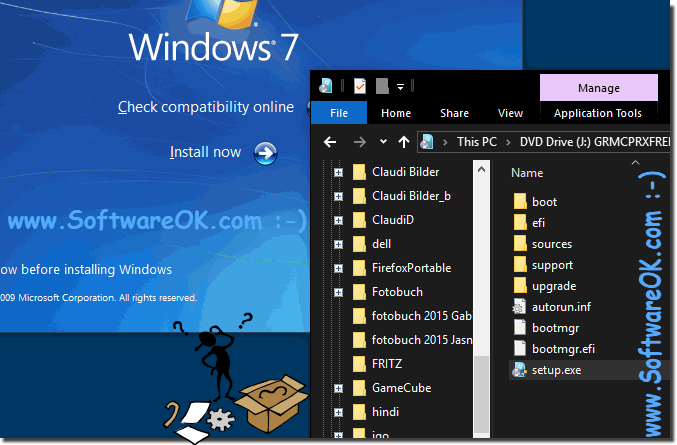Select the folder name upgrade
The height and width of the screenshot is (445, 677).
click(x=554, y=286)
